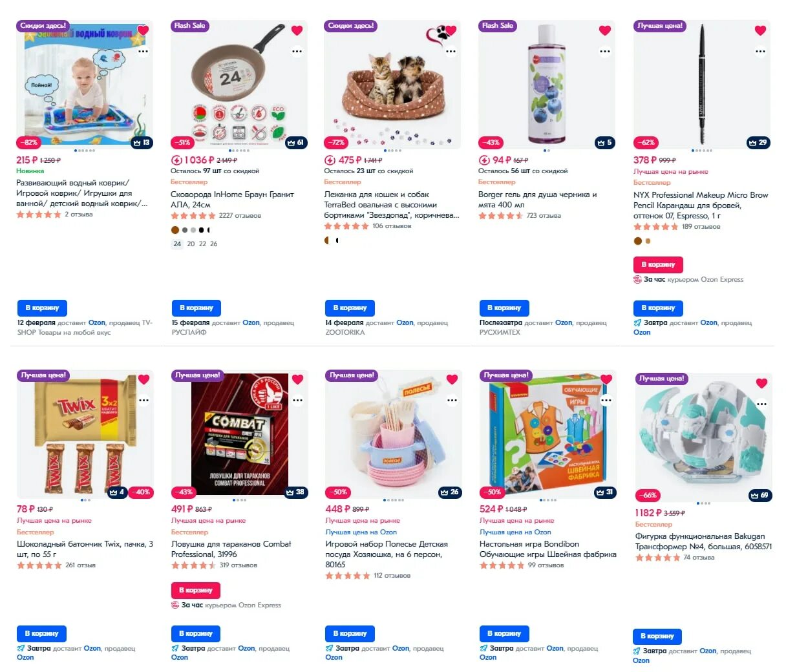Click the flash sale lightning icon by the 94 ₽ price
Image resolution: width=786 pixels, height=672 pixels.
pyautogui.click(x=483, y=160)
